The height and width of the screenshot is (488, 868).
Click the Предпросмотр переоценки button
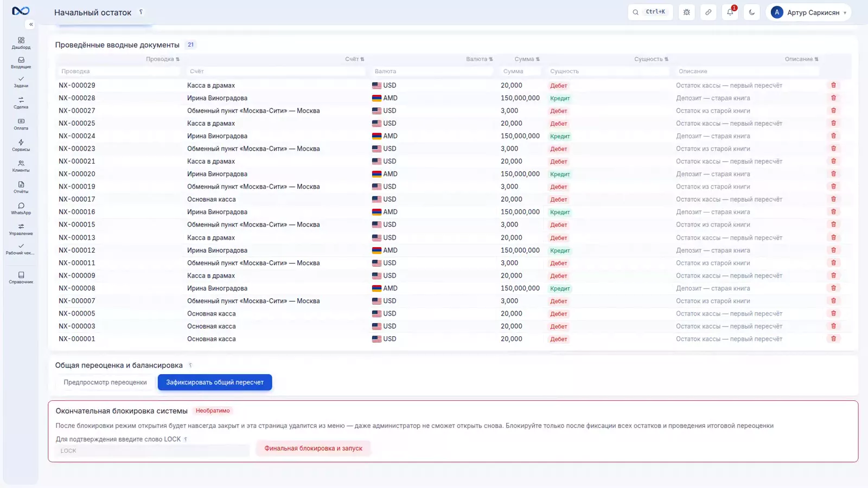105,382
